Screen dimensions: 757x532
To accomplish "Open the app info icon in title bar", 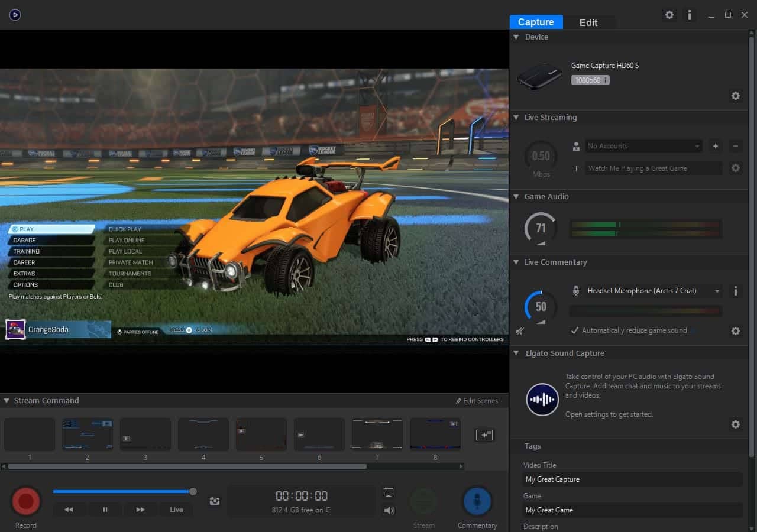I will coord(690,15).
